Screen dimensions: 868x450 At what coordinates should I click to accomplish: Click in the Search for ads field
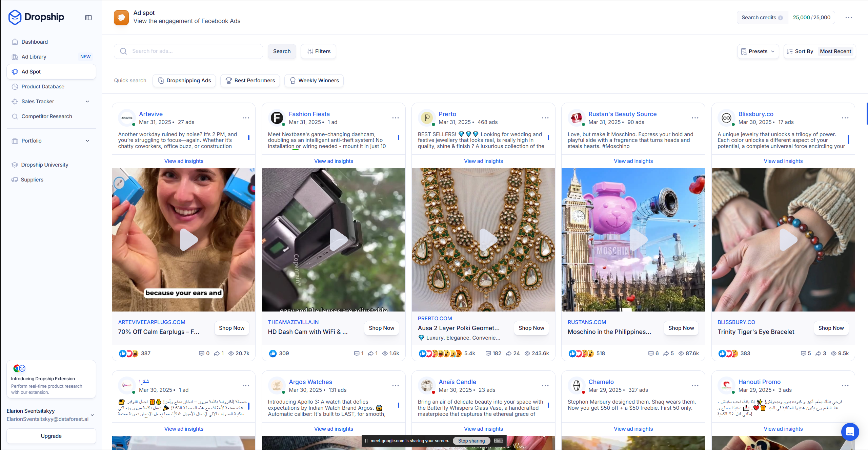pos(193,51)
